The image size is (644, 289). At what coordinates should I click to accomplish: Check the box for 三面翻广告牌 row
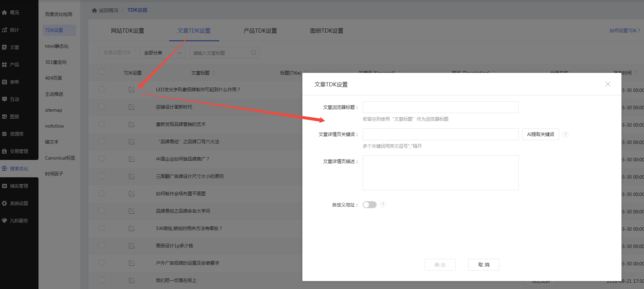[x=102, y=176]
